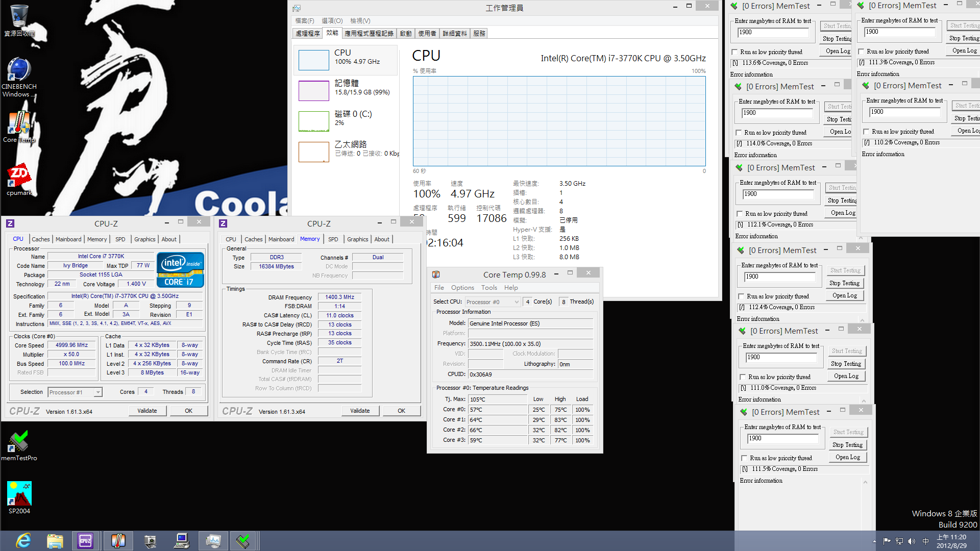Image resolution: width=980 pixels, height=551 pixels.
Task: Switch to 詳細資料 tab in Task Manager
Action: (455, 34)
